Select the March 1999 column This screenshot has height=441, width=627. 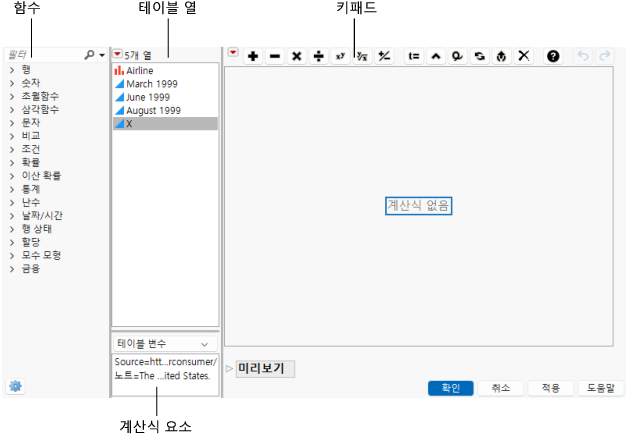coord(165,84)
